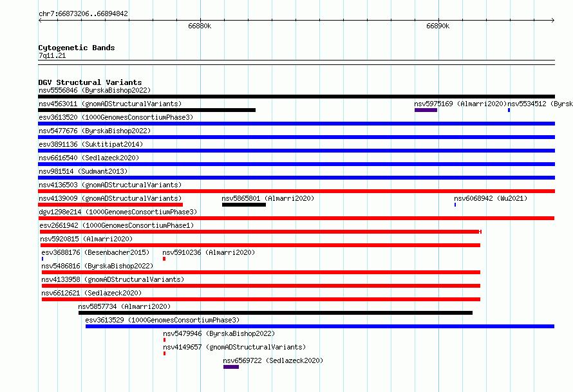Select the purple nsv5975169 variant bar
This screenshot has height=392, width=573.
tap(426, 110)
